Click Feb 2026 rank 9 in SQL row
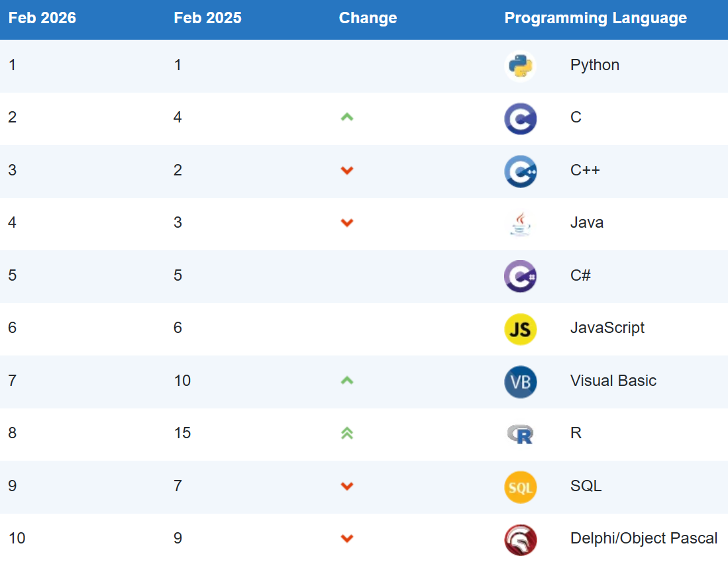Image resolution: width=728 pixels, height=562 pixels. [12, 485]
